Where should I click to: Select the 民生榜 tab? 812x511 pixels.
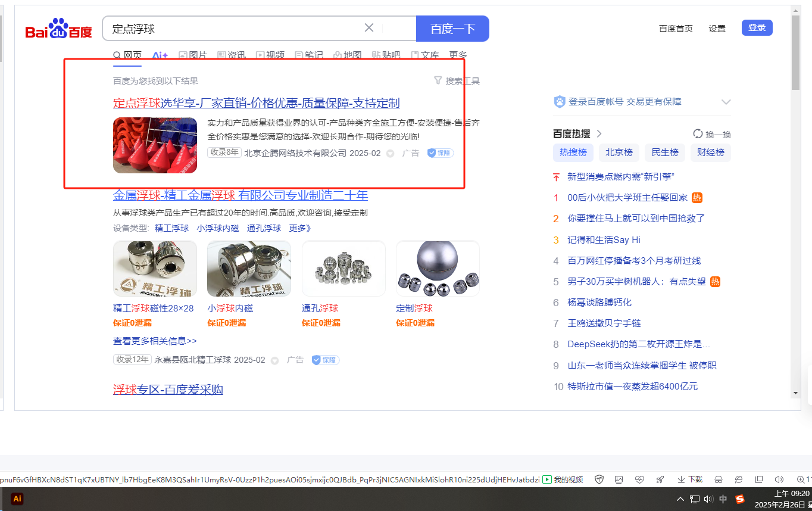[x=665, y=152]
